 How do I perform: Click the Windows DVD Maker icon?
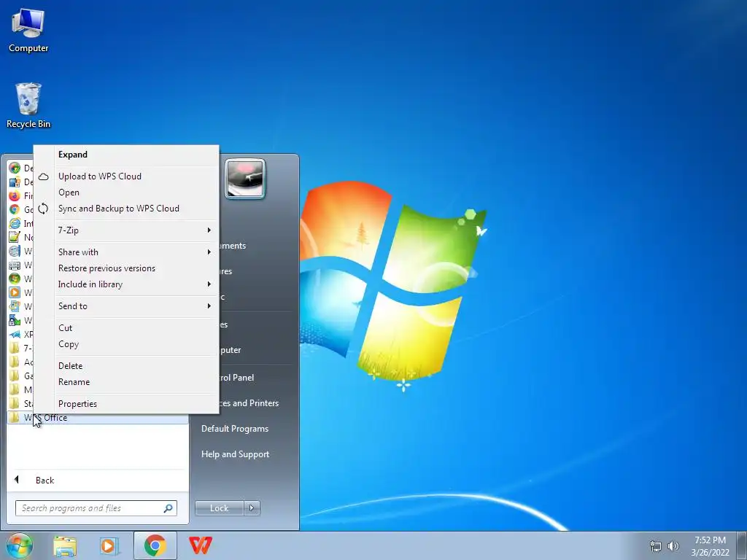point(15,251)
